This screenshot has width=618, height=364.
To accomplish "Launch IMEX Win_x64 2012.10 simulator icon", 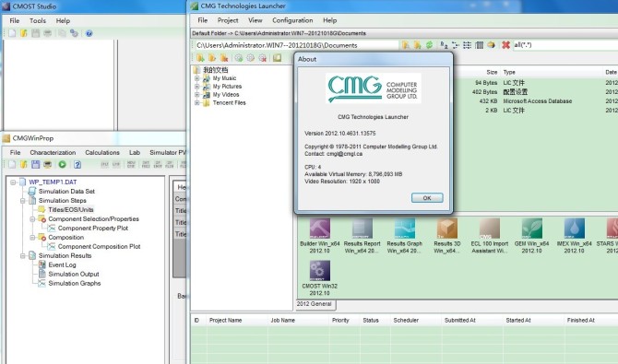I will point(574,229).
